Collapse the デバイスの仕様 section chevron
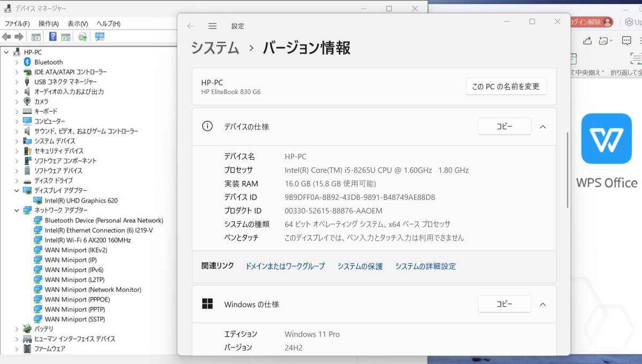Image resolution: width=642 pixels, height=364 pixels. coord(542,127)
